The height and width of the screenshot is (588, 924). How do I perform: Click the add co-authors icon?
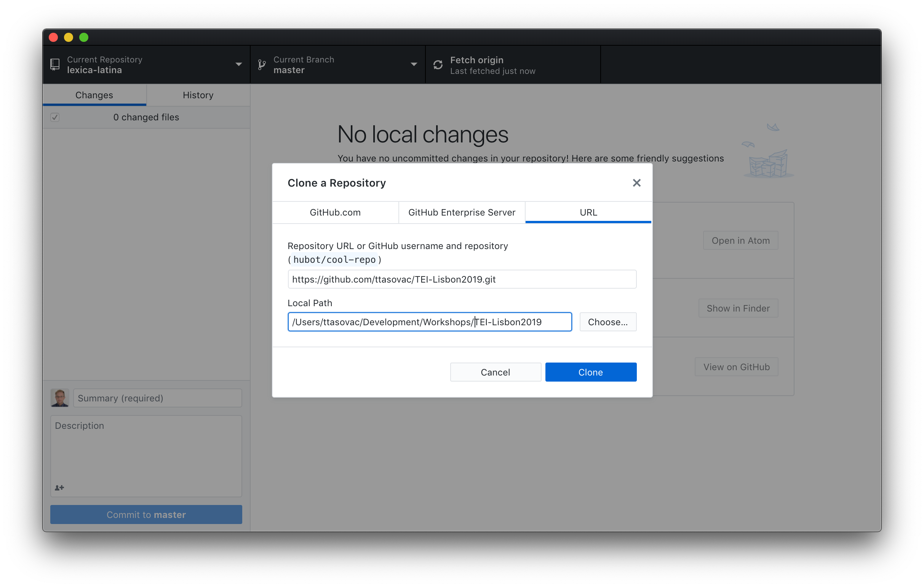point(59,487)
